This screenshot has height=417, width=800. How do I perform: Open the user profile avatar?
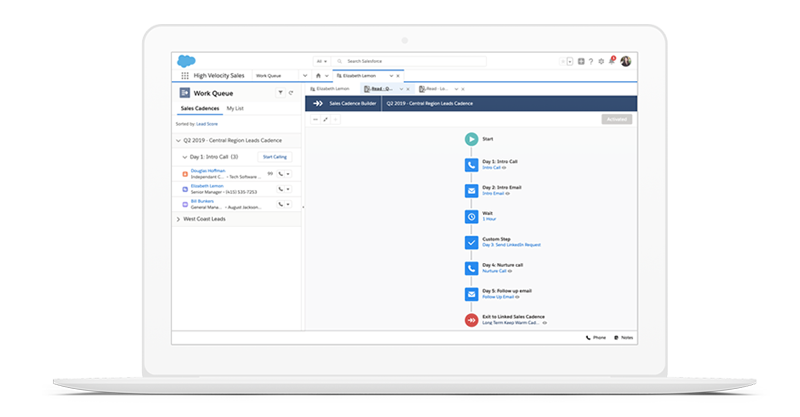coord(626,61)
